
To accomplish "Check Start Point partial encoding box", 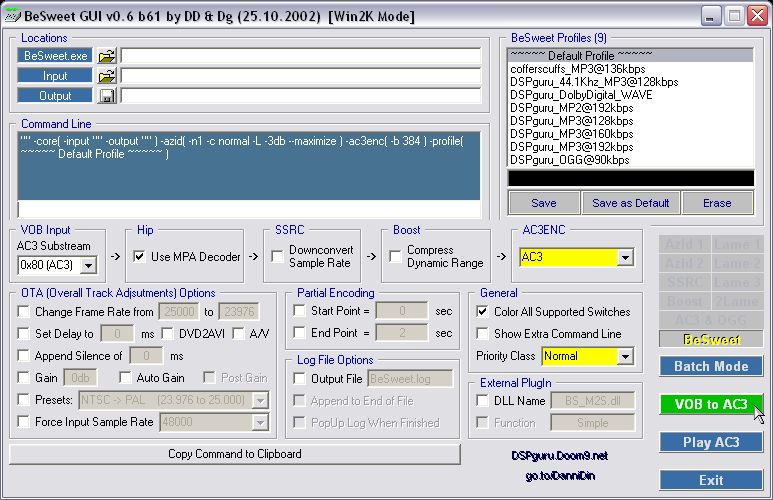I will [x=299, y=311].
